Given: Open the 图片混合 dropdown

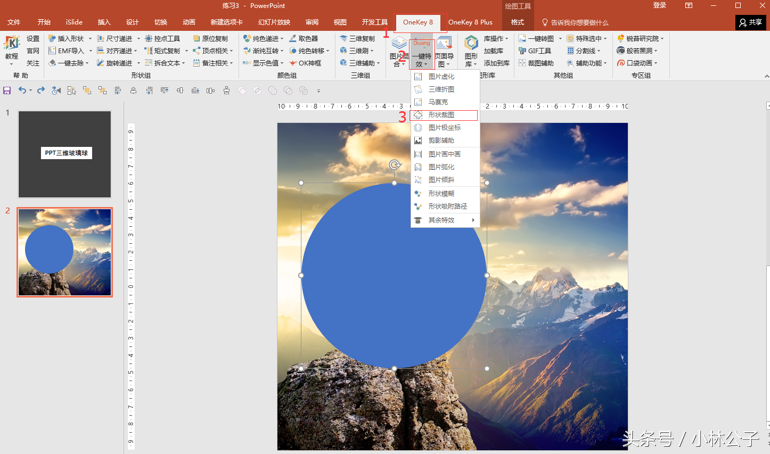Looking at the screenshot, I should click(x=399, y=53).
